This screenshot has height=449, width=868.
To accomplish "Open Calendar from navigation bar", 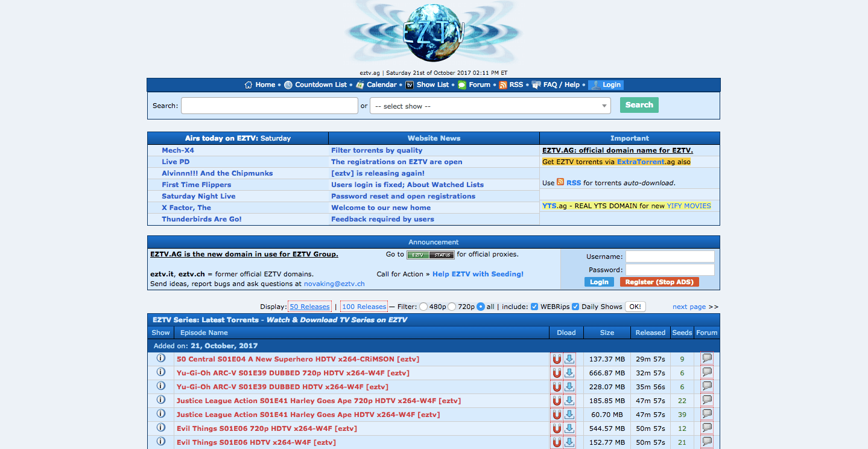I will pos(376,85).
